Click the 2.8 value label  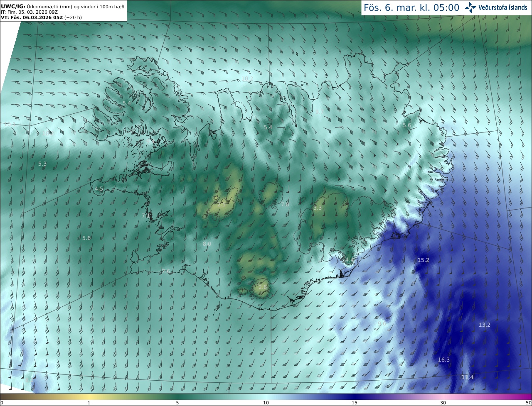point(263,287)
